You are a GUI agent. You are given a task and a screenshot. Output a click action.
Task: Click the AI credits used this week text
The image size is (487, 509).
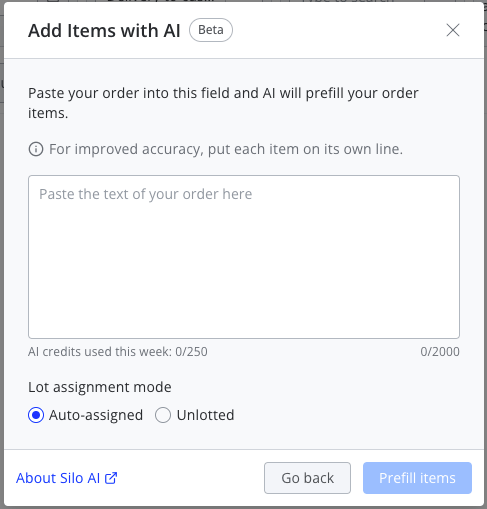pos(118,352)
